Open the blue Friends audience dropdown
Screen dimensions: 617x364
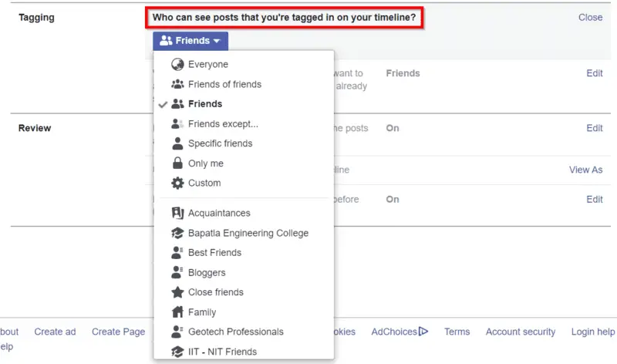(x=190, y=41)
